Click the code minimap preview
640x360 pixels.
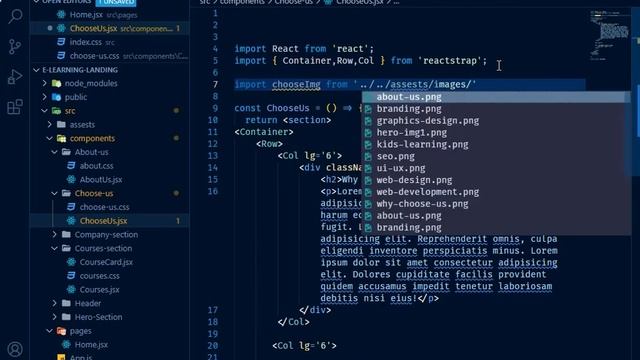click(x=610, y=36)
